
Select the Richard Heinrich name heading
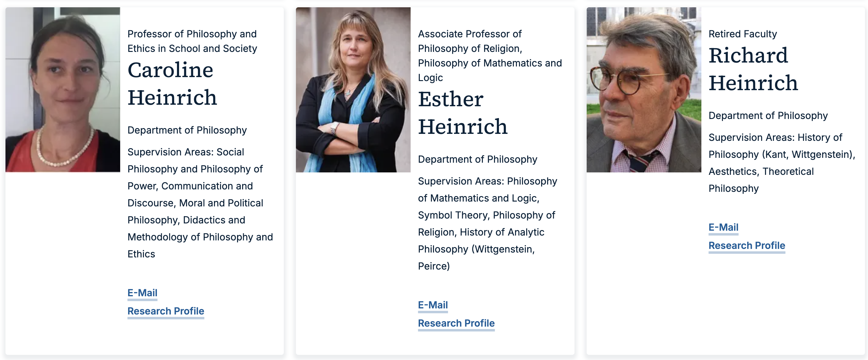(753, 69)
